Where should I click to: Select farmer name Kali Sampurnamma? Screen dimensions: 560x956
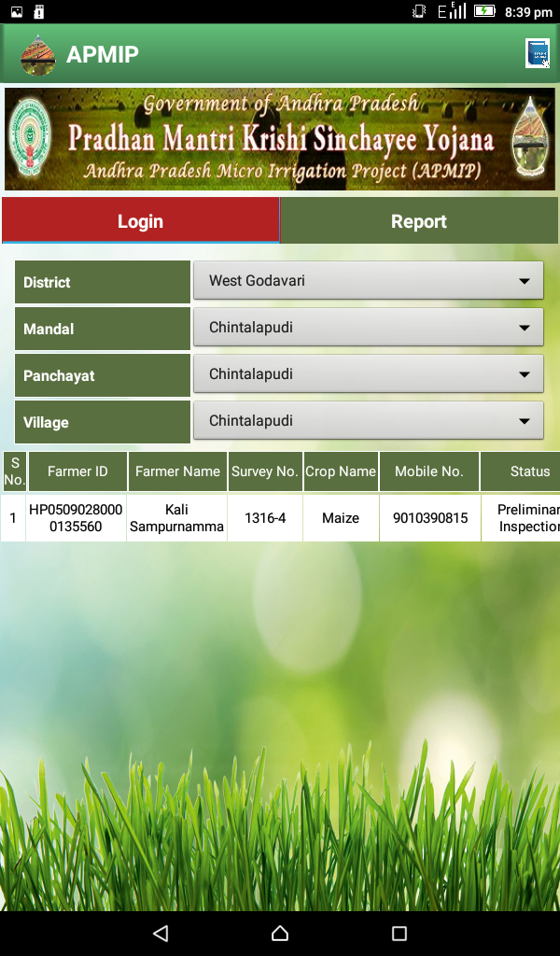tap(176, 517)
